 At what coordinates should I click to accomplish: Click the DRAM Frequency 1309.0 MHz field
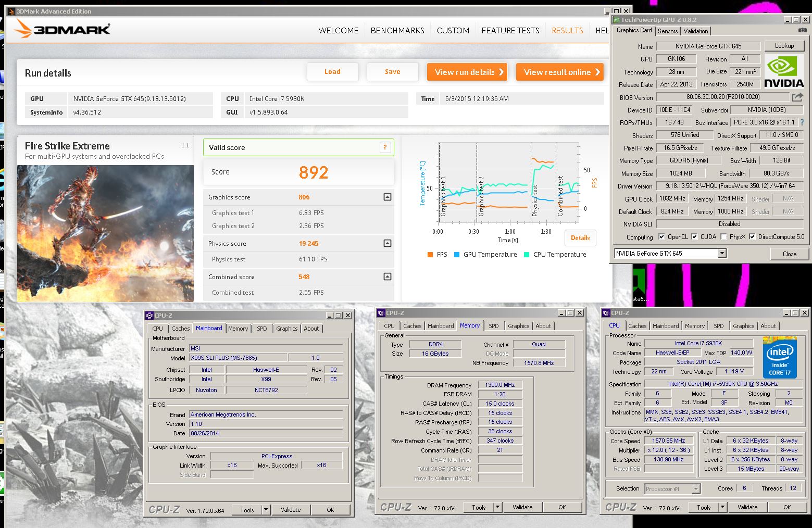pyautogui.click(x=500, y=385)
